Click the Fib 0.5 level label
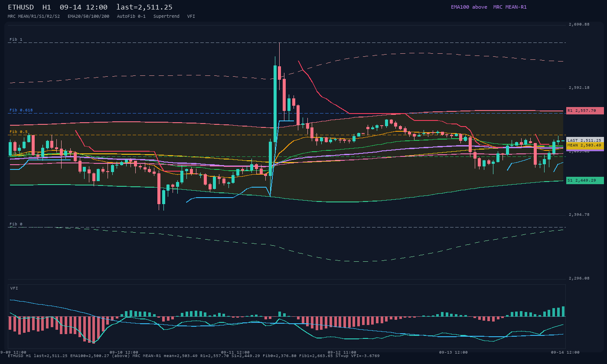 19,132
